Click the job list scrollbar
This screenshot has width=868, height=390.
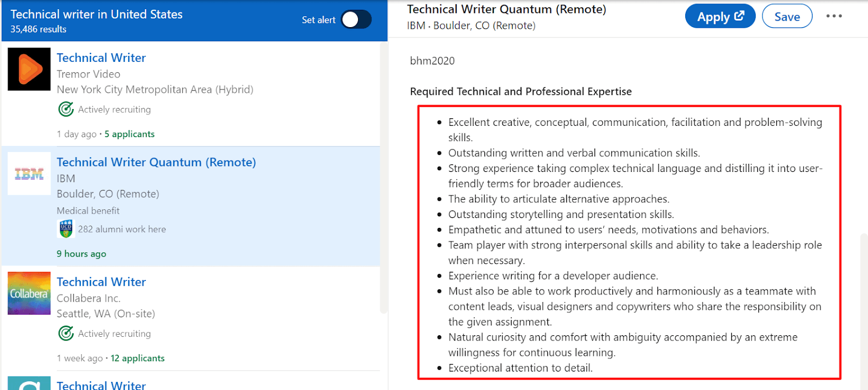click(x=384, y=179)
